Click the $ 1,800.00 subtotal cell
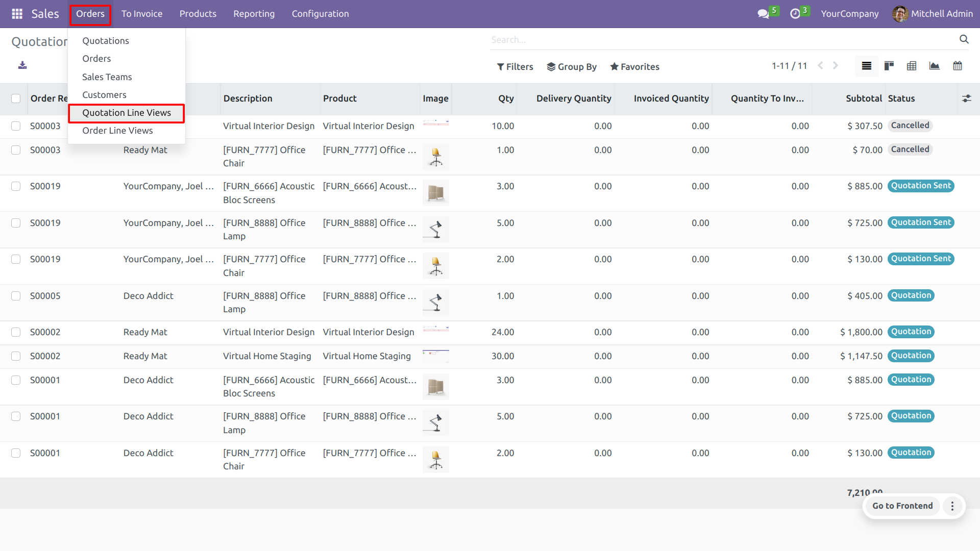Image resolution: width=980 pixels, height=551 pixels. click(861, 332)
